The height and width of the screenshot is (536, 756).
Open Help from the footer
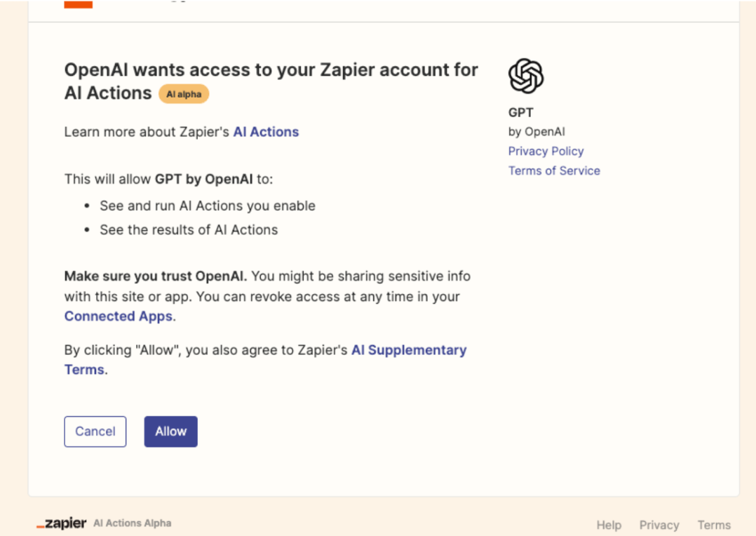click(608, 524)
